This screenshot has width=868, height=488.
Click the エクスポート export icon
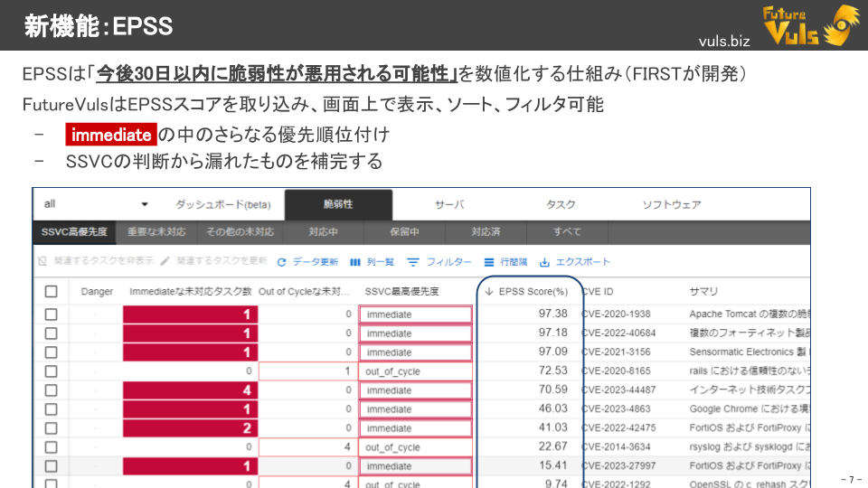coord(544,262)
